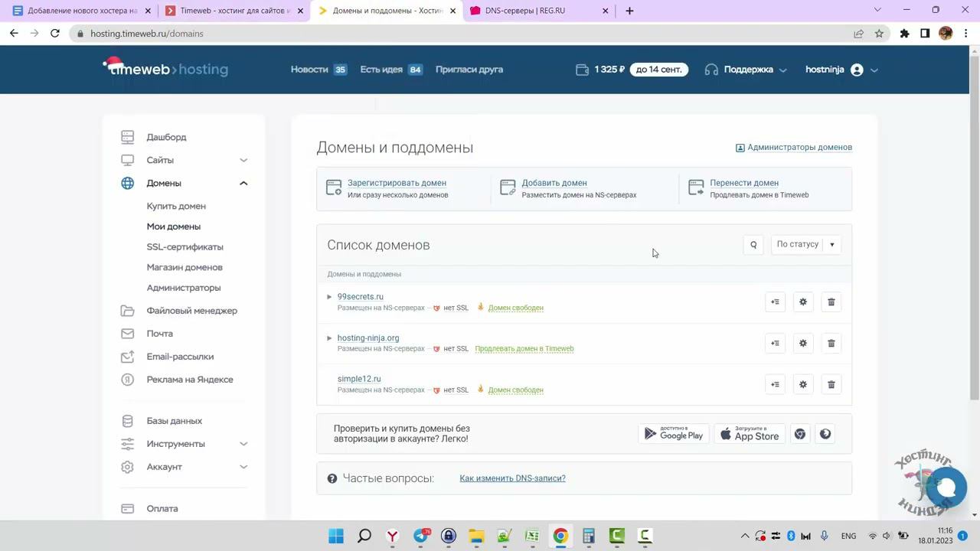The width and height of the screenshot is (980, 551).
Task: Click Продлевать домен в Timeweb link
Action: coord(524,349)
